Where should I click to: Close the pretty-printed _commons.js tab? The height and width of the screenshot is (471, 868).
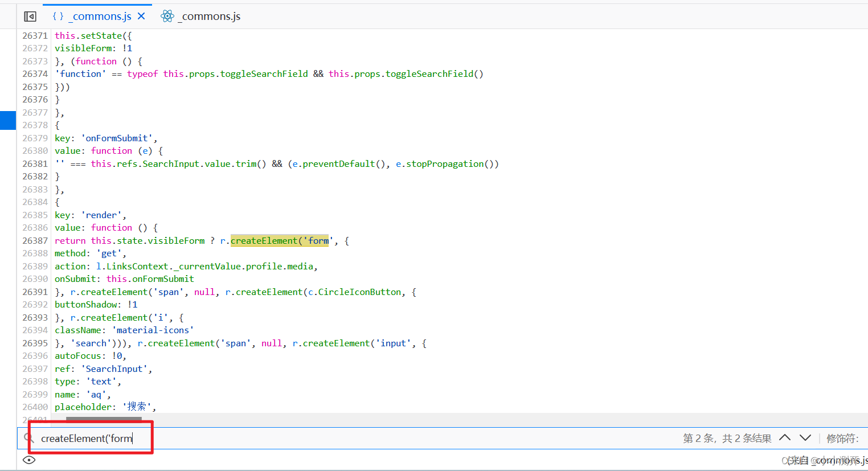coord(141,17)
